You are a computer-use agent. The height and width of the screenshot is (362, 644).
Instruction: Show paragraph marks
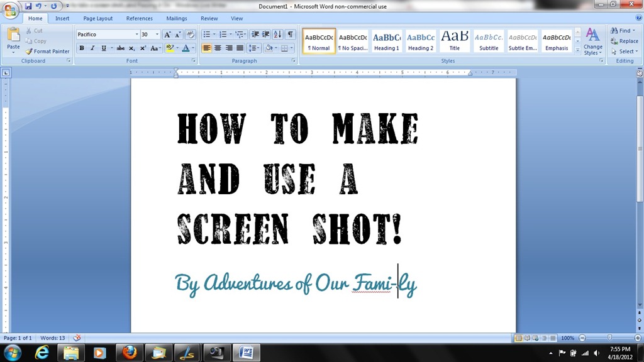(290, 35)
